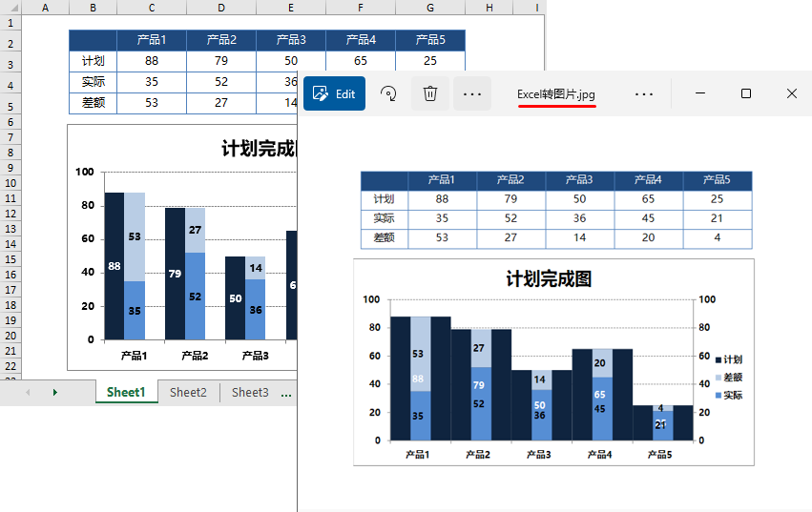The height and width of the screenshot is (512, 812).
Task: Click the Excel cell header 产品2
Action: point(221,40)
